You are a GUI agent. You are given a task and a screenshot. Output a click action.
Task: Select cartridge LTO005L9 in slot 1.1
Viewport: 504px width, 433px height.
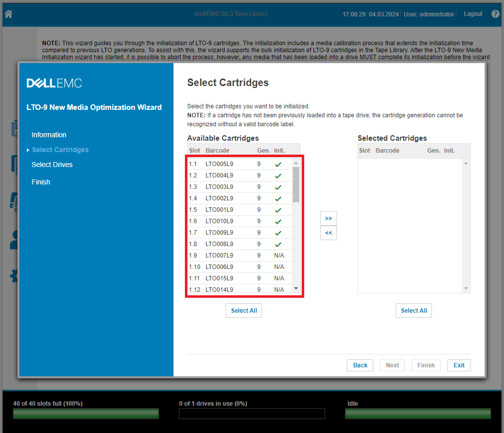(240, 164)
